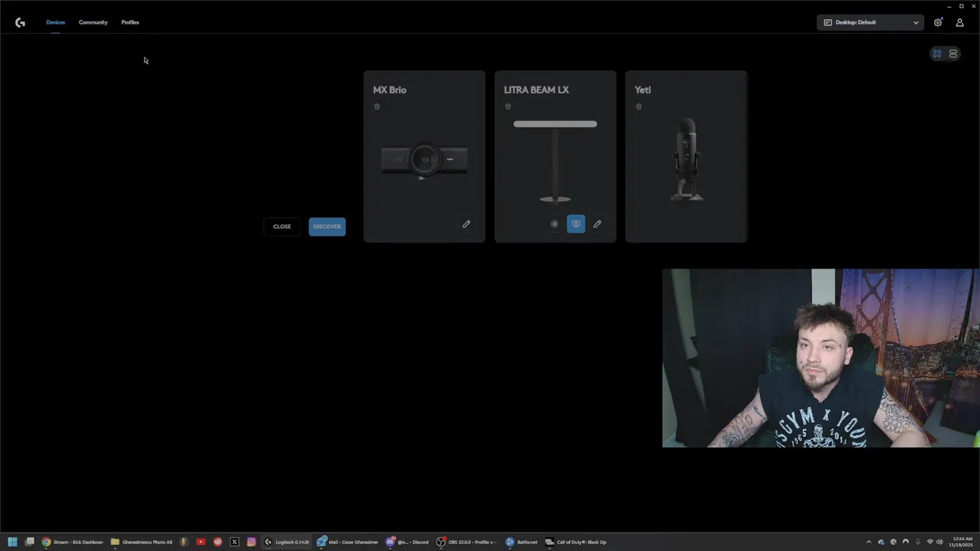Viewport: 980px width, 551px height.
Task: Open Task View in the taskbar
Action: (30, 542)
